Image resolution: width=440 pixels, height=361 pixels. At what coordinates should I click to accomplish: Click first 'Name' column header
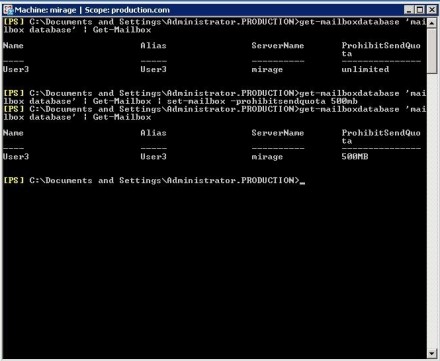[13, 45]
